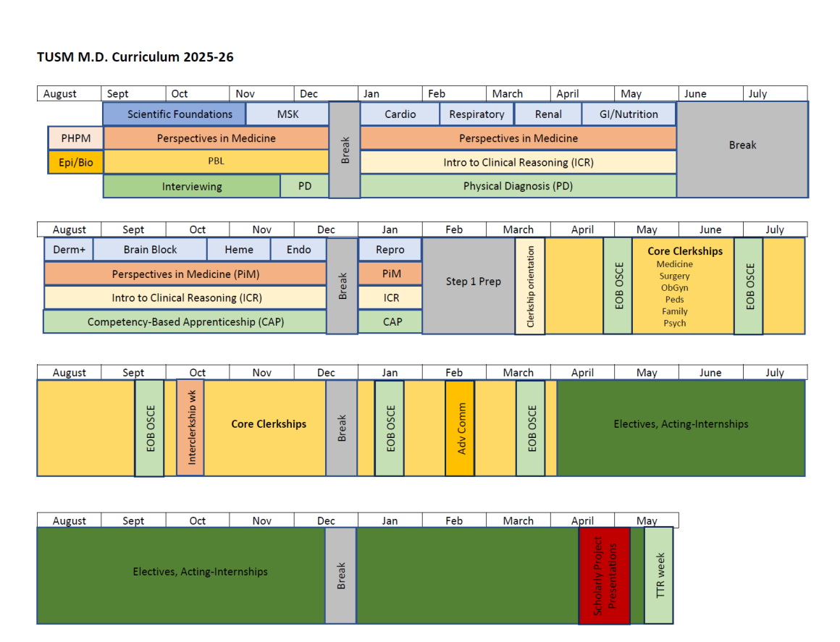Click the 'Adv Comm' block
840x642 pixels.
460,428
